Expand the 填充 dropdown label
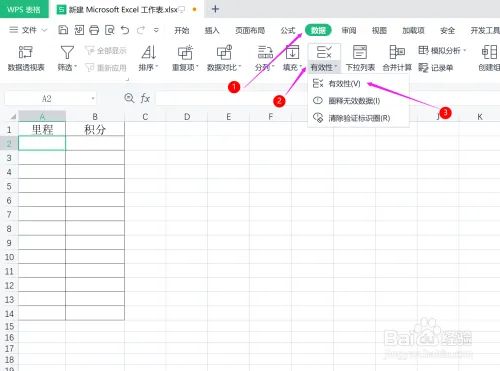The height and width of the screenshot is (371, 500). [x=292, y=67]
